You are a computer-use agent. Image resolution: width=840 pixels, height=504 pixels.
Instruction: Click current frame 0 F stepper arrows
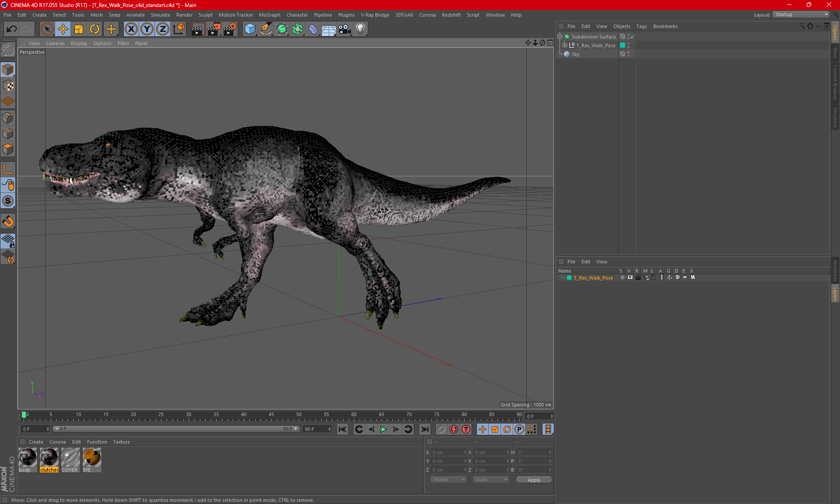(x=552, y=416)
